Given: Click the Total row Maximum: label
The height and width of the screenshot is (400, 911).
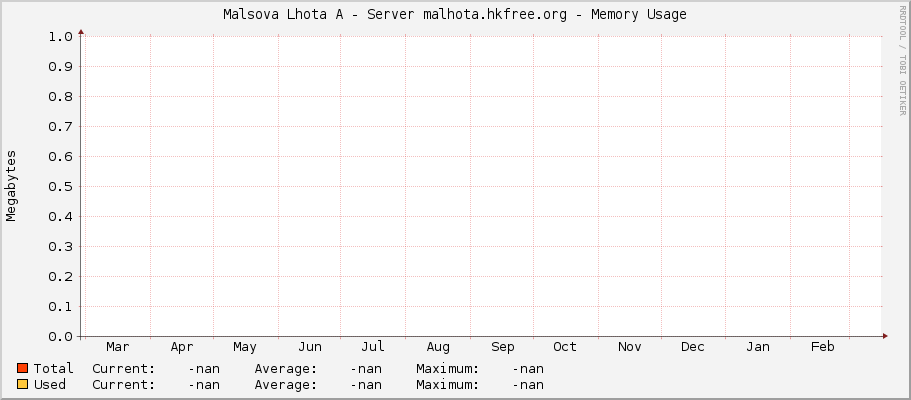Looking at the screenshot, I should [x=448, y=369].
